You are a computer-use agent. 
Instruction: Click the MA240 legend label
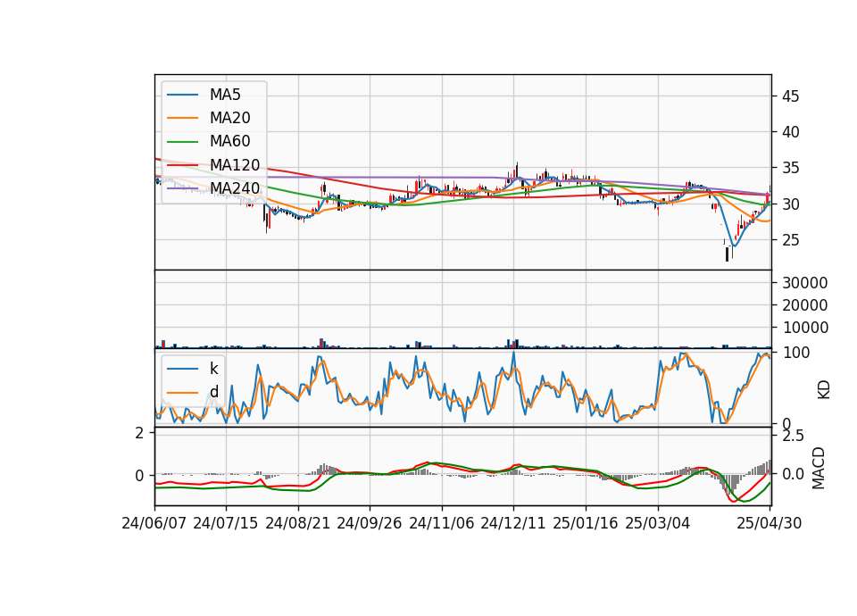235,188
